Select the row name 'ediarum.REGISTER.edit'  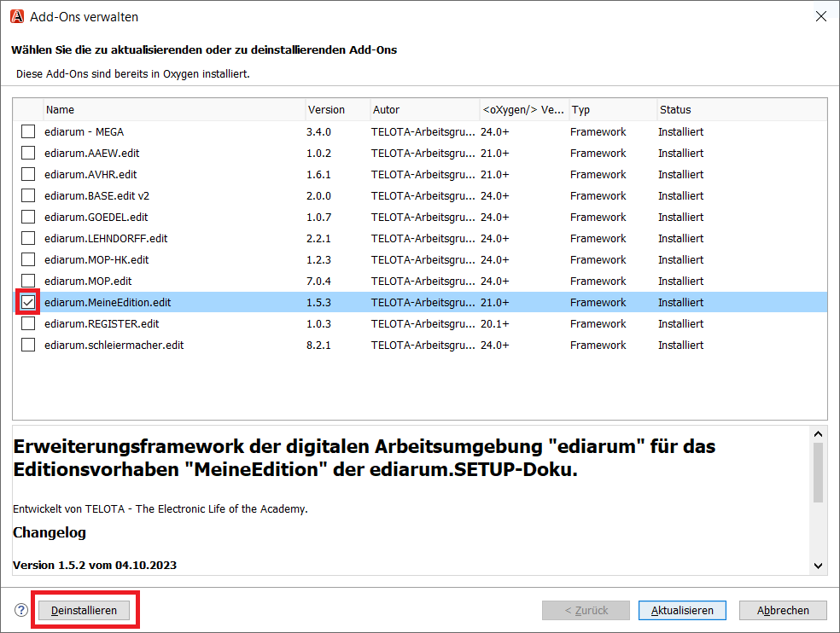(102, 323)
